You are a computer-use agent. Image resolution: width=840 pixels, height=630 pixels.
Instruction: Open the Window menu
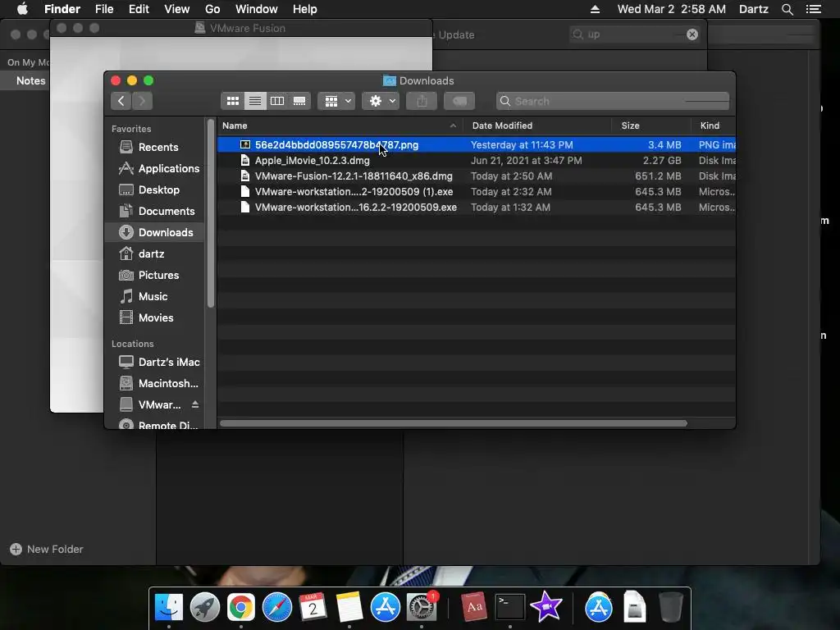[257, 9]
